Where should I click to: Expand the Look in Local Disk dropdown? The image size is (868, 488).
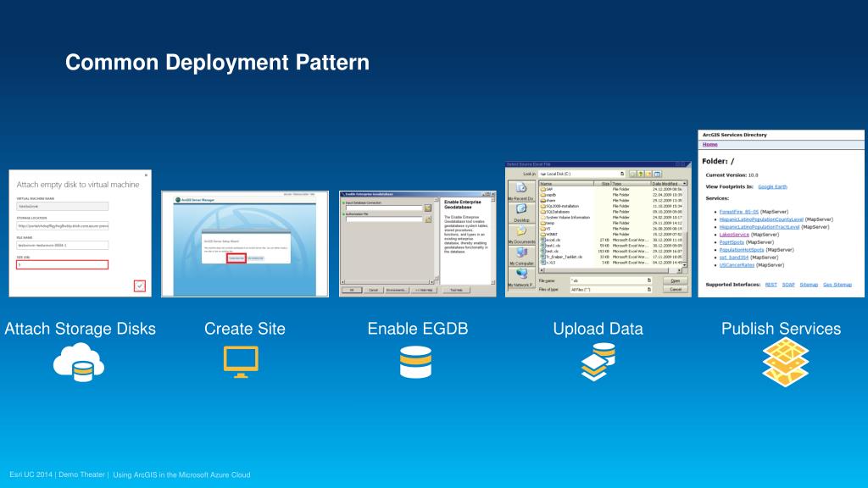[622, 174]
